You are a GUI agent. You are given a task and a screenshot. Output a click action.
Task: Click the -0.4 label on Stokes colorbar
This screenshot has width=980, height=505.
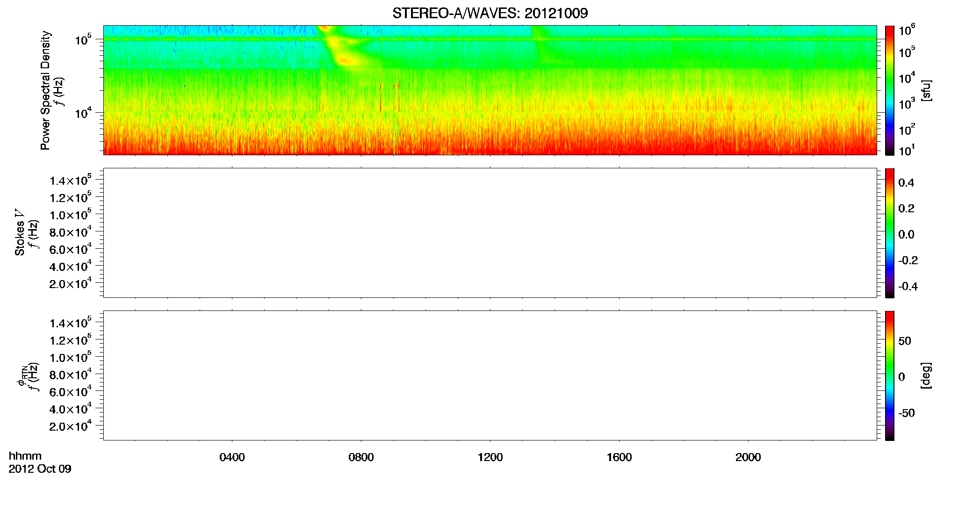(x=908, y=287)
